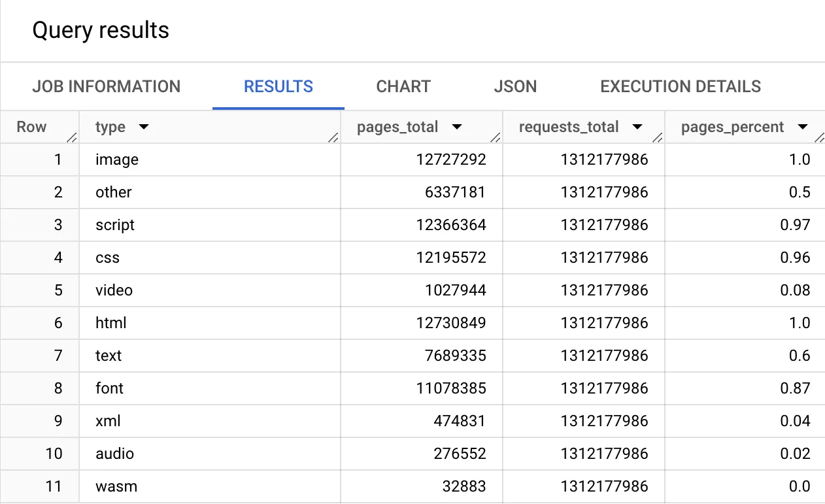View the JSON tab
This screenshot has height=504, width=825.
click(515, 87)
